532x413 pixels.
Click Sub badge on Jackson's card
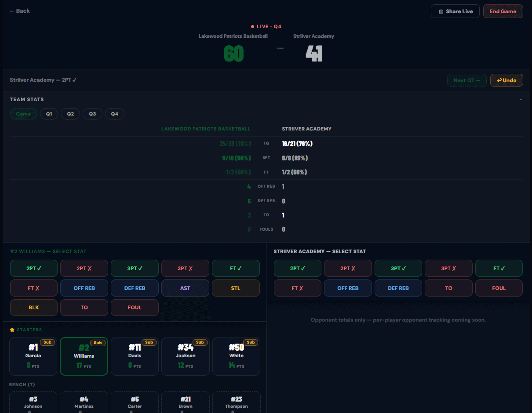(x=200, y=342)
